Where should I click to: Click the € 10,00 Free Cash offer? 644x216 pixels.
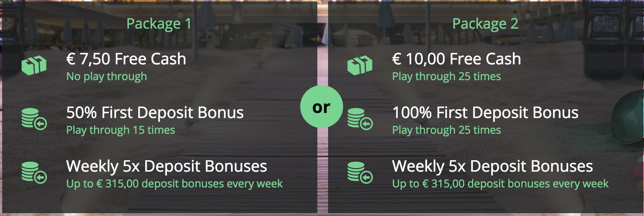(x=456, y=59)
